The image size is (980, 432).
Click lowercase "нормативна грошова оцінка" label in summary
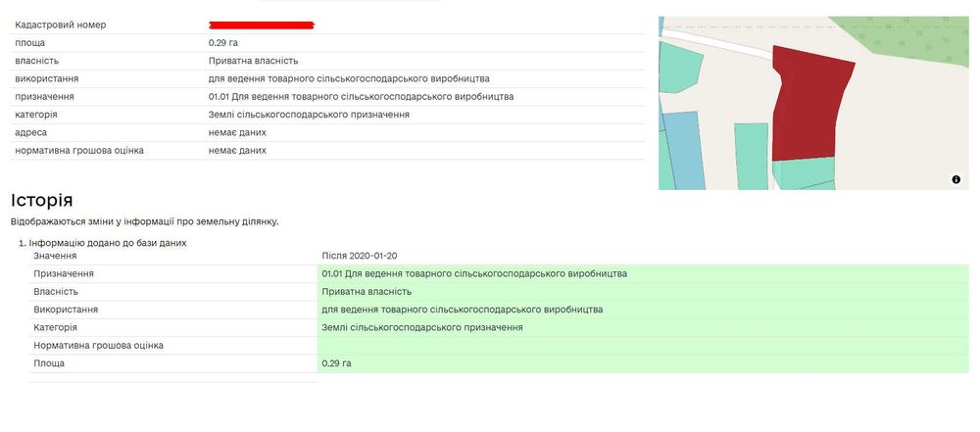pyautogui.click(x=79, y=151)
